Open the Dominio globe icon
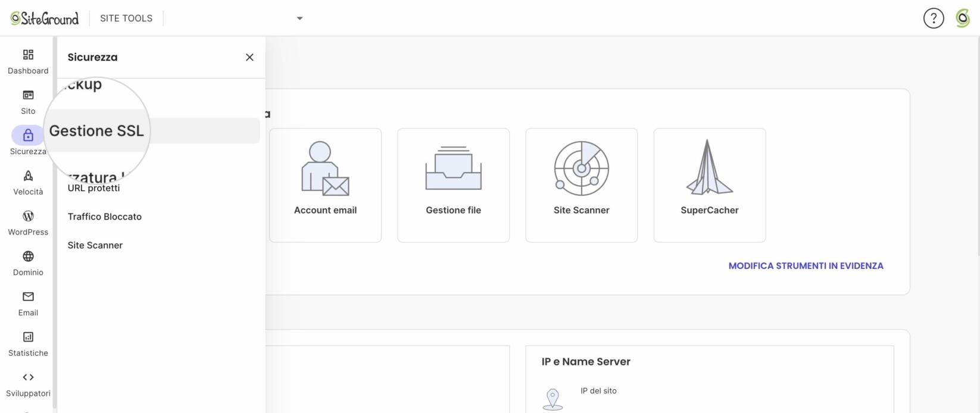Viewport: 980px width, 413px height. [x=28, y=256]
